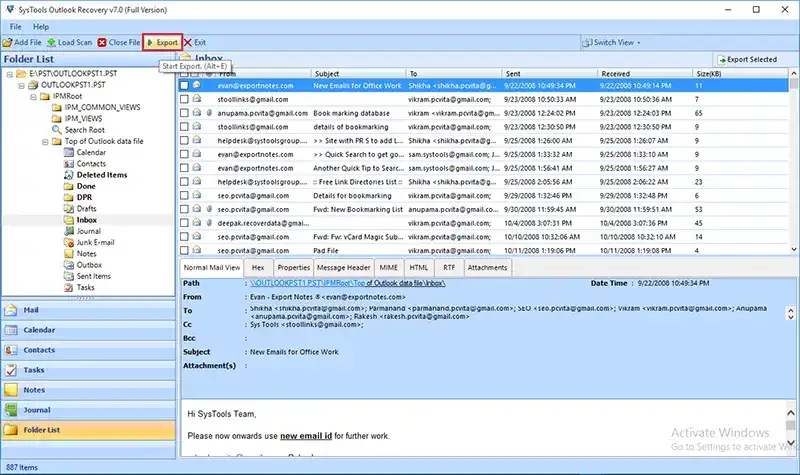Click the Close File red icon

[x=102, y=42]
